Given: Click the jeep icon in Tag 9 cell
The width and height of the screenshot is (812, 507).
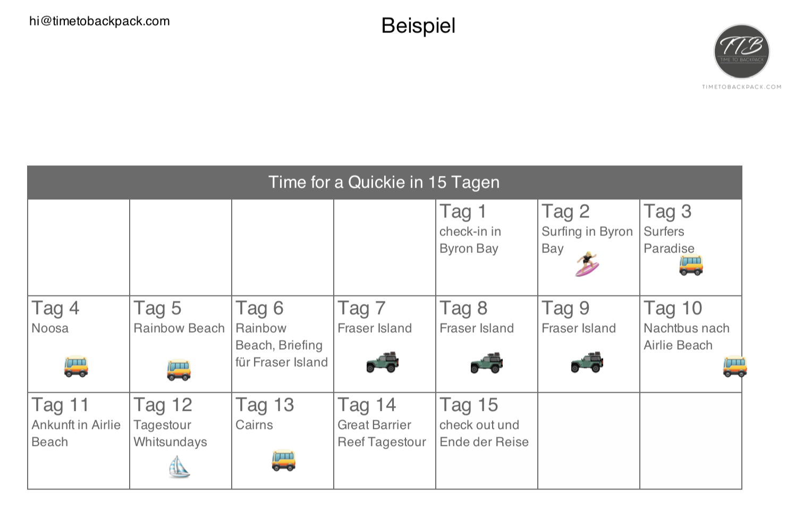Looking at the screenshot, I should 587,362.
